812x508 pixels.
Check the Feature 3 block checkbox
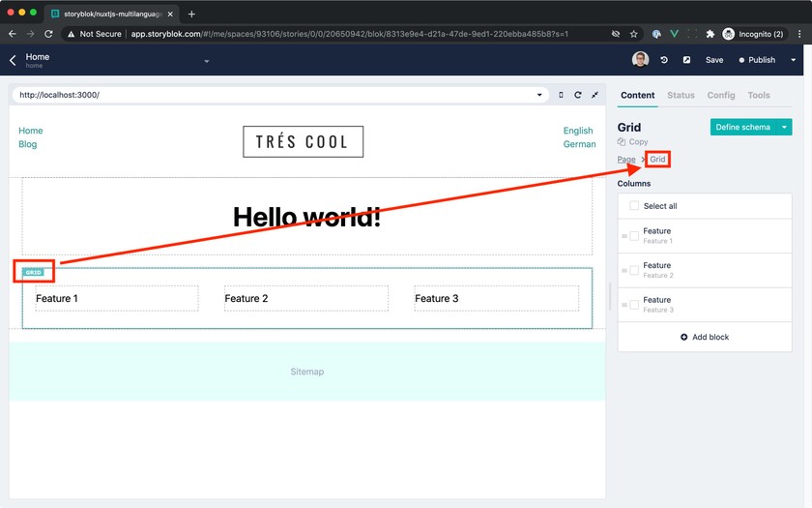pyautogui.click(x=634, y=305)
